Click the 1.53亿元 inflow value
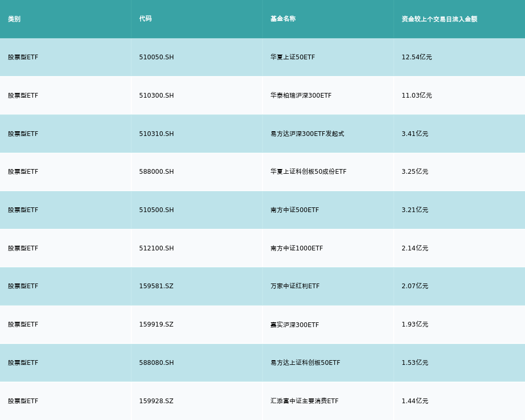Image resolution: width=525 pixels, height=420 pixels. tap(415, 363)
